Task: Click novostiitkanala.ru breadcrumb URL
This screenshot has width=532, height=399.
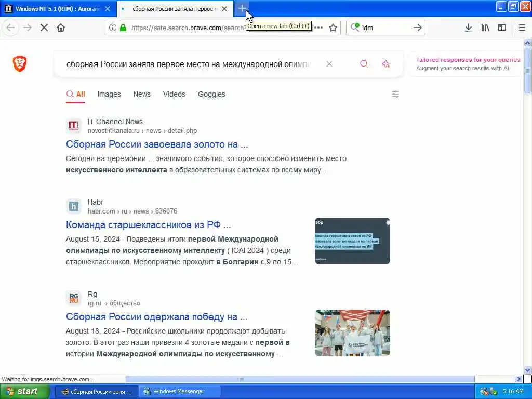Action: pyautogui.click(x=142, y=130)
